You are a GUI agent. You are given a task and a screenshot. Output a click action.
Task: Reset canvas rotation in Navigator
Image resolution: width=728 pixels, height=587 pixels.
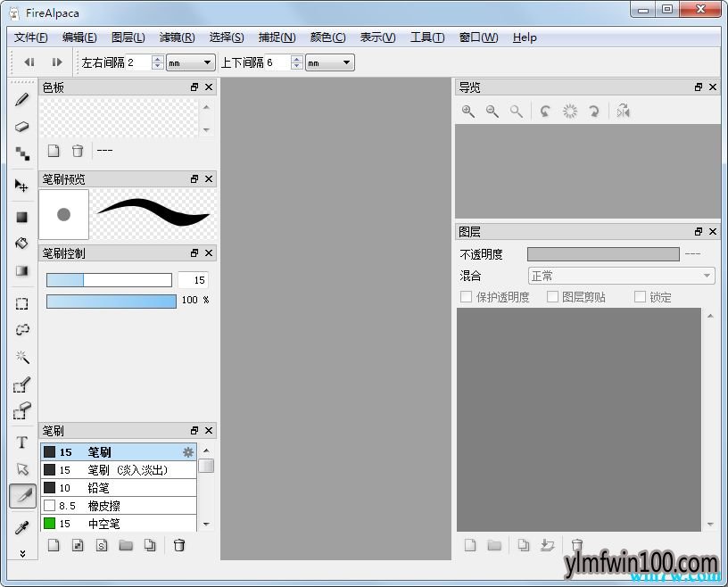(570, 112)
